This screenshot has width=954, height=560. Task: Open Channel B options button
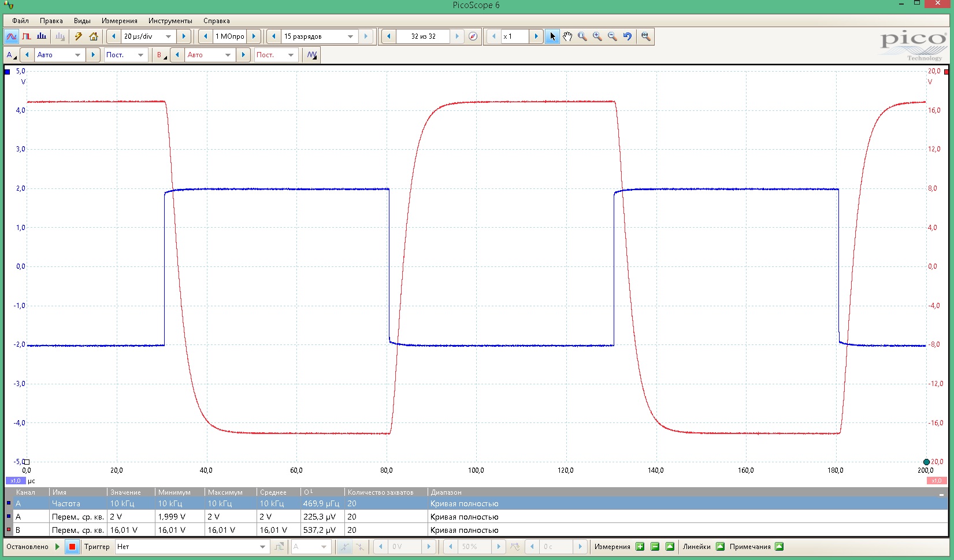coord(162,55)
